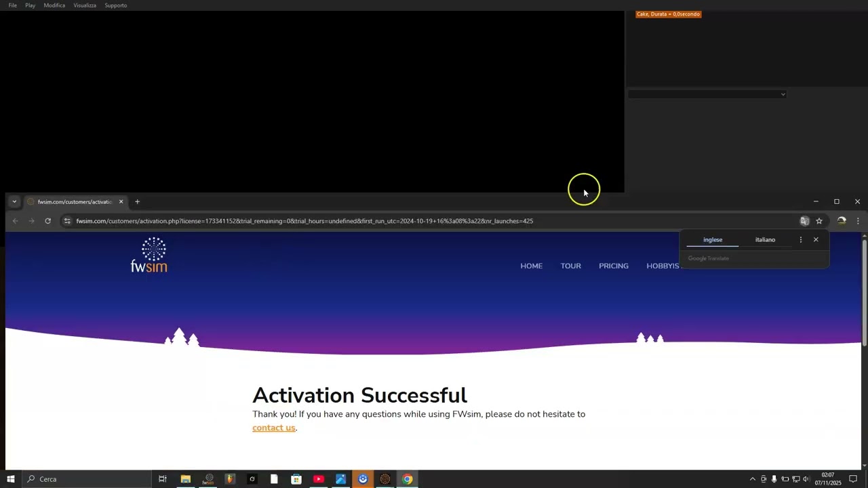Open the Chrome profile avatar
Image resolution: width=868 pixels, height=488 pixels.
tap(842, 221)
